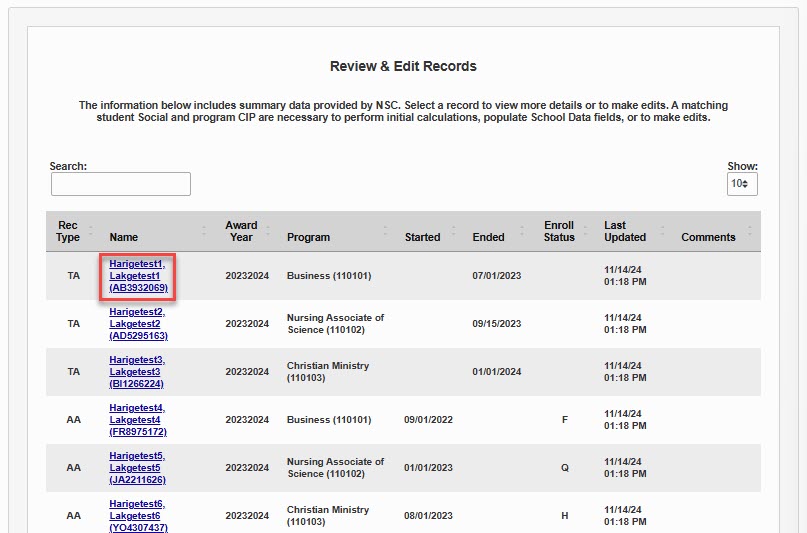Click the 07/01/2023 ended date cell
Image resolution: width=807 pixels, height=533 pixels.
coord(497,276)
